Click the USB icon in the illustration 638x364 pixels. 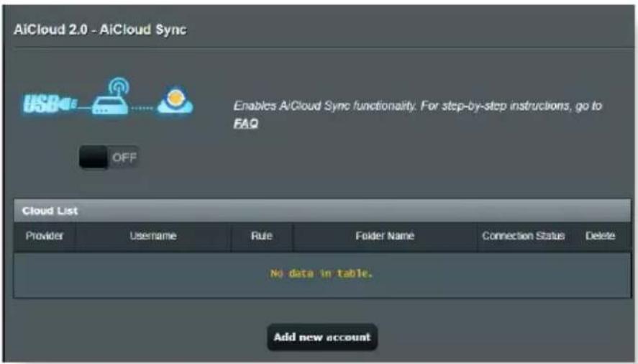[50, 104]
